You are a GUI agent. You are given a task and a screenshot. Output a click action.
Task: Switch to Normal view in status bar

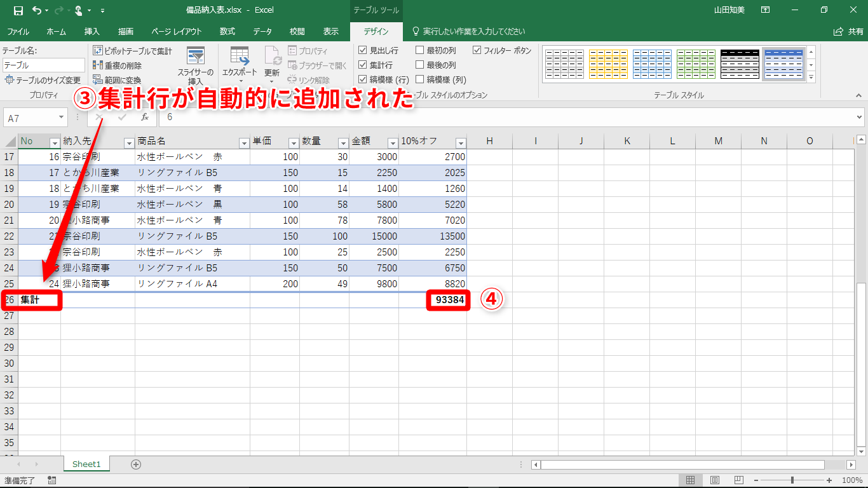(691, 480)
